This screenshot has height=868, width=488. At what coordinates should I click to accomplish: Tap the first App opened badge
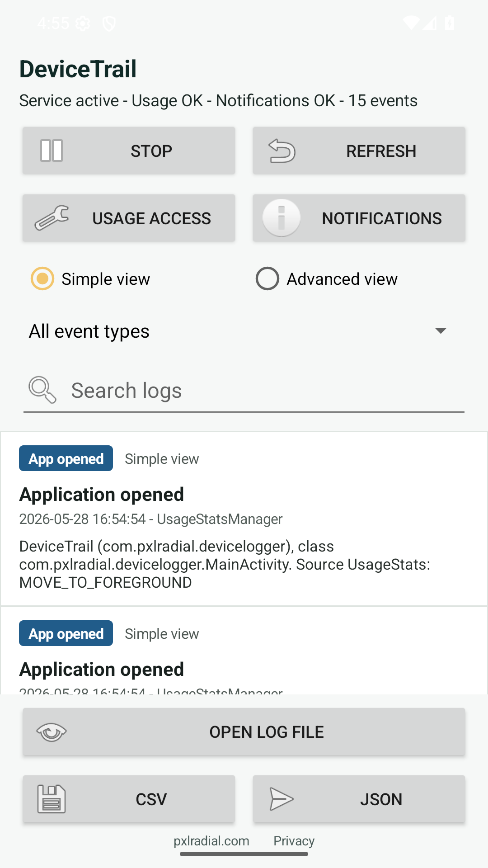coord(66,458)
